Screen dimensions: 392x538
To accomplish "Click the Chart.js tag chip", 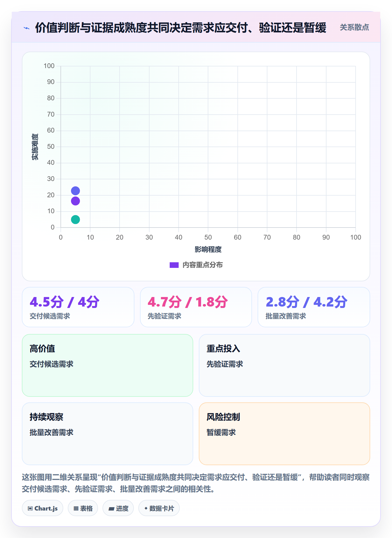I will [x=43, y=508].
